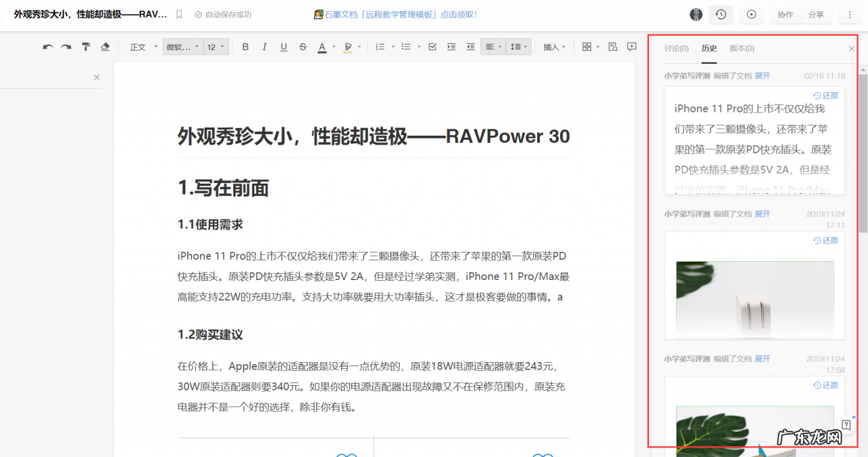868x457 pixels.
Task: Toggle italic formatting
Action: (264, 46)
